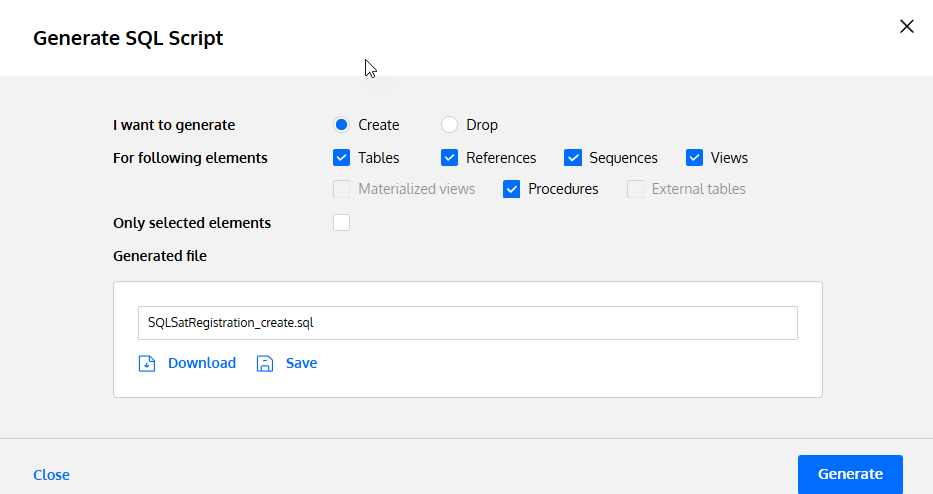This screenshot has height=494, width=933.
Task: Click the Materialized views checkbox
Action: 341,189
